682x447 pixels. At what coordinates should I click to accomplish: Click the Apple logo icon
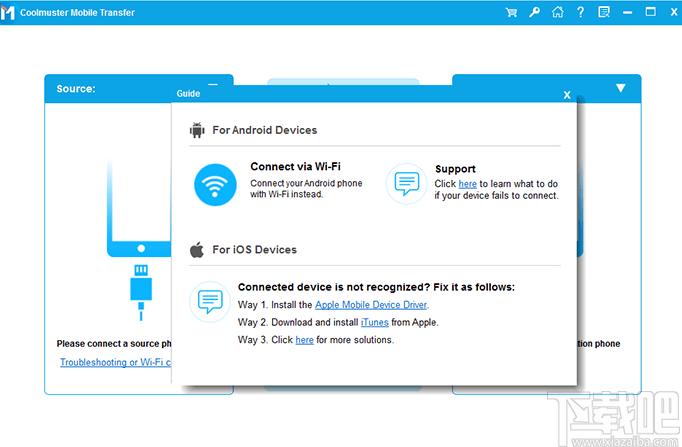[197, 250]
